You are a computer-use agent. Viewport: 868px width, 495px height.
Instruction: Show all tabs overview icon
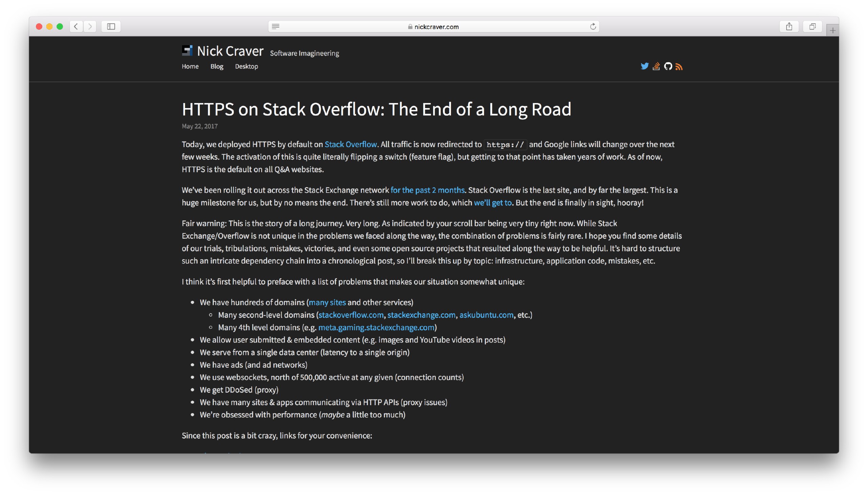[812, 26]
